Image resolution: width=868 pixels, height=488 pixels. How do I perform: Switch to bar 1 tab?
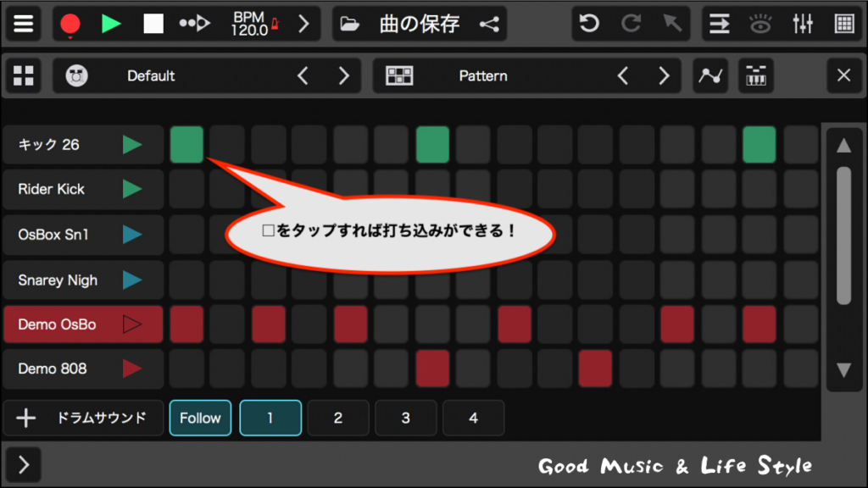click(270, 418)
